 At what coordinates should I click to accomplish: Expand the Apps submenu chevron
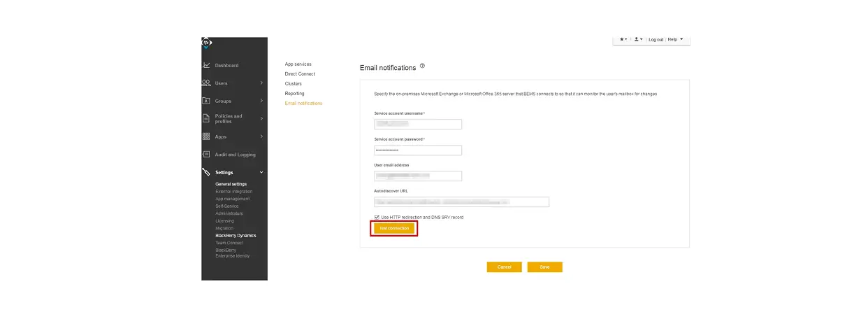pyautogui.click(x=261, y=136)
